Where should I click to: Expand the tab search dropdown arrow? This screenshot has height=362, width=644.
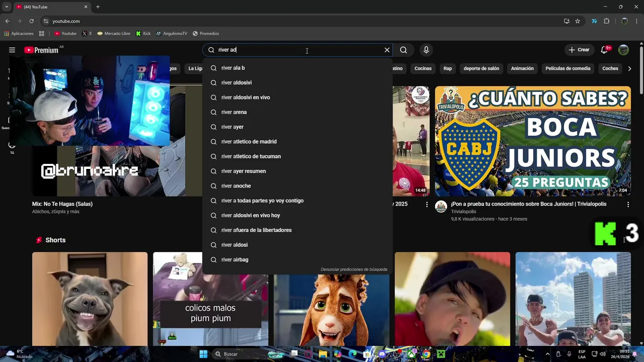(x=7, y=7)
